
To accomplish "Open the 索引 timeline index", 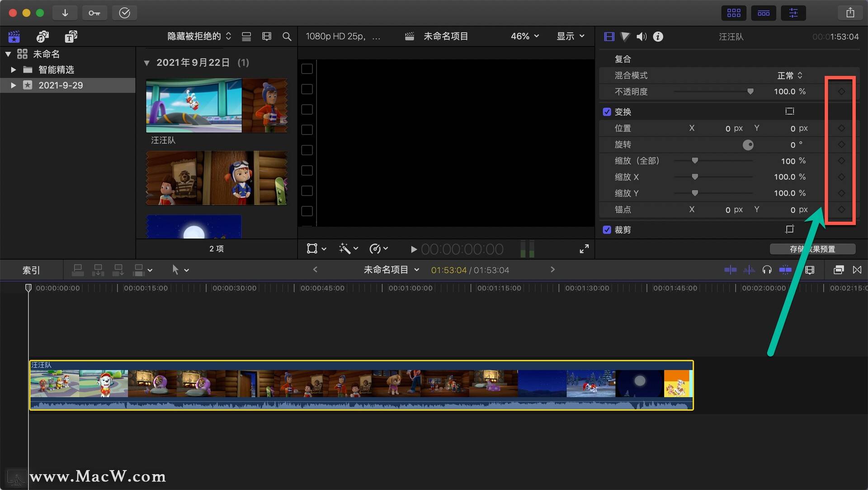I will point(31,270).
